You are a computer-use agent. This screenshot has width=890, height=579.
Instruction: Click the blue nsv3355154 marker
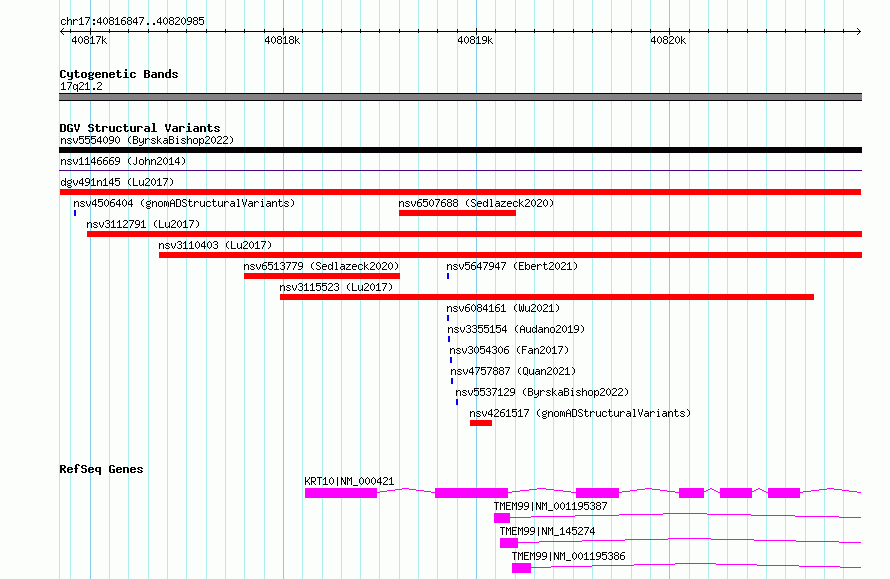point(449,339)
